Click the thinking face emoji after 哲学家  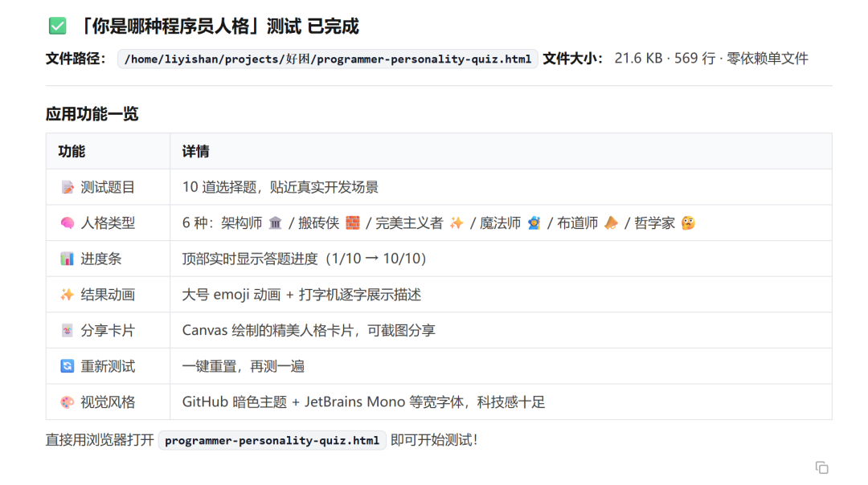(688, 223)
